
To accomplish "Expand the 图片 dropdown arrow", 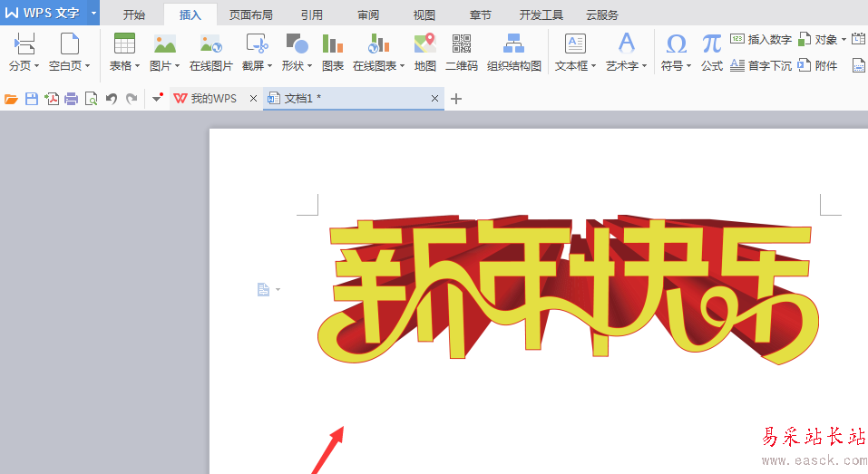I will pyautogui.click(x=177, y=66).
